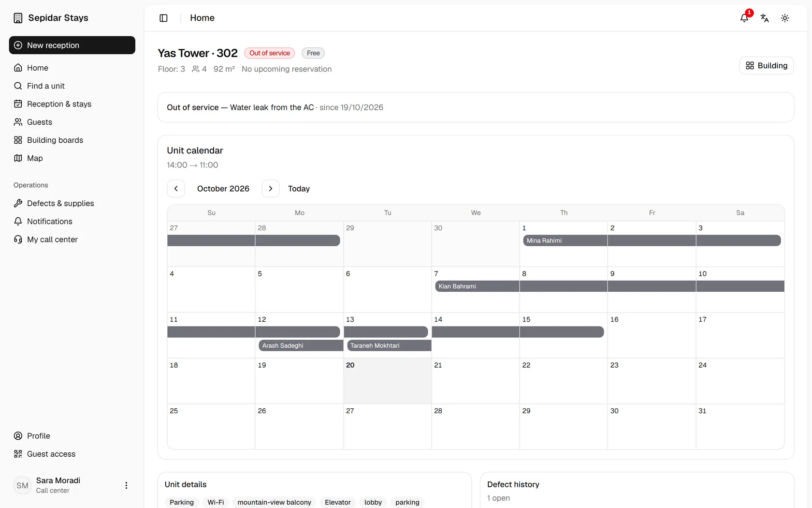Click the Sepidar Stays building logo

point(18,18)
